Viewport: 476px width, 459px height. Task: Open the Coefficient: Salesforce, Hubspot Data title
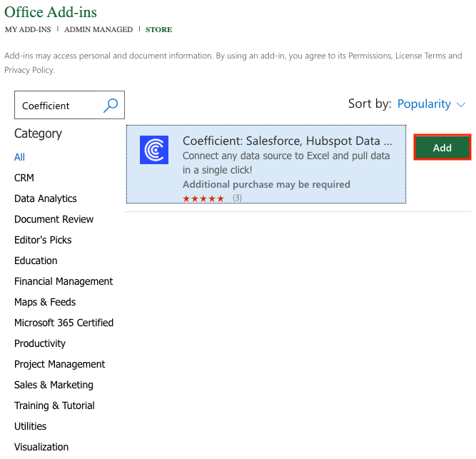pos(287,141)
